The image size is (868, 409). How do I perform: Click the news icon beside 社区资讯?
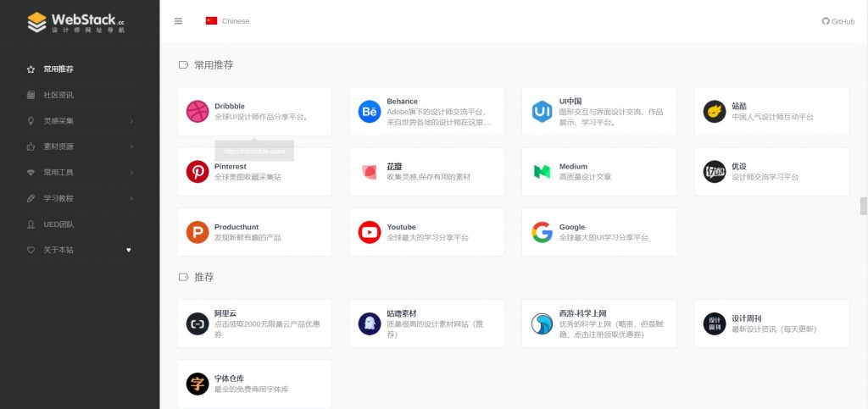coord(31,95)
